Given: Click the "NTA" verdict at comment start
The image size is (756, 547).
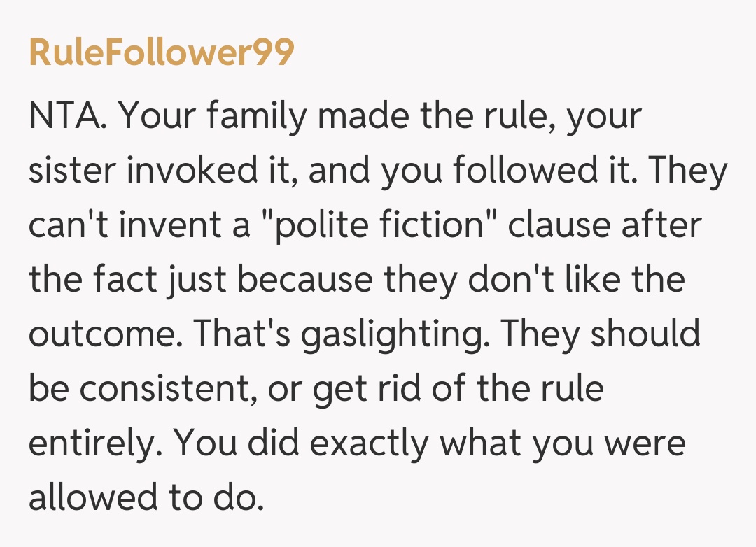Looking at the screenshot, I should pos(67,115).
